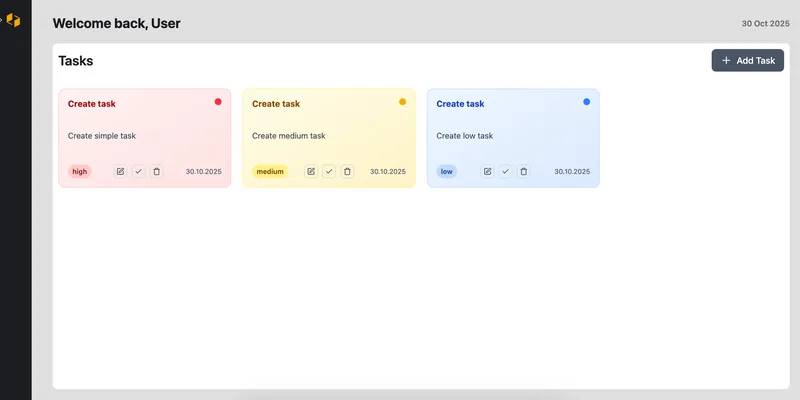The height and width of the screenshot is (400, 800).
Task: Edit the high priority task
Action: (x=120, y=171)
